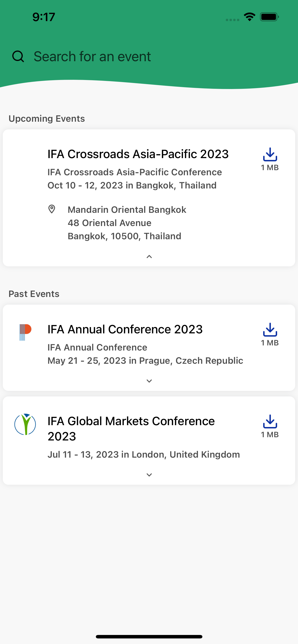Tap the location pin icon for Mandarin Oriental
298x644 pixels.
click(52, 209)
